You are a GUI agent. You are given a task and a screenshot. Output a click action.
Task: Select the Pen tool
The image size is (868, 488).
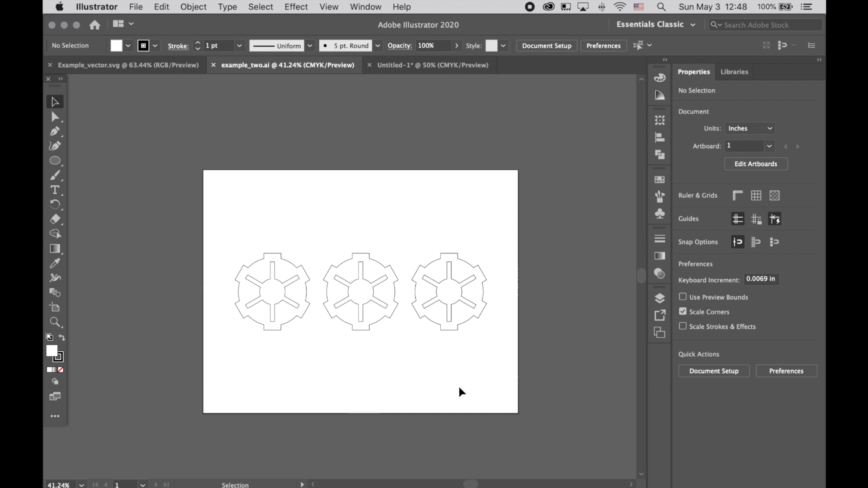(55, 131)
